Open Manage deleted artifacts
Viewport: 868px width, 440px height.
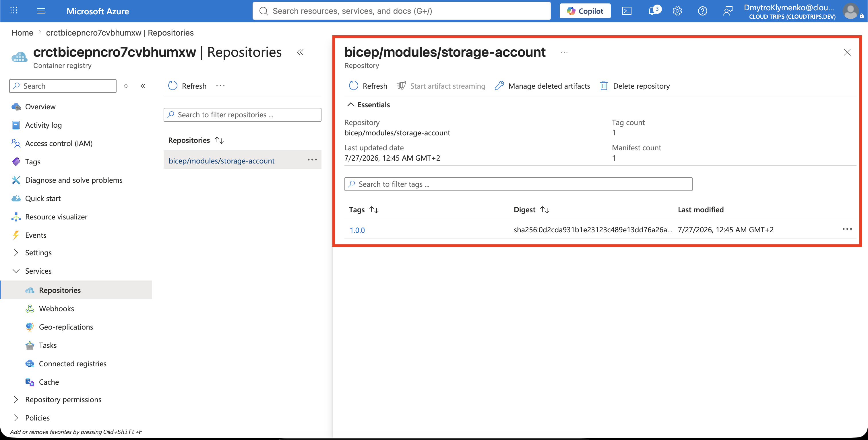pyautogui.click(x=542, y=86)
